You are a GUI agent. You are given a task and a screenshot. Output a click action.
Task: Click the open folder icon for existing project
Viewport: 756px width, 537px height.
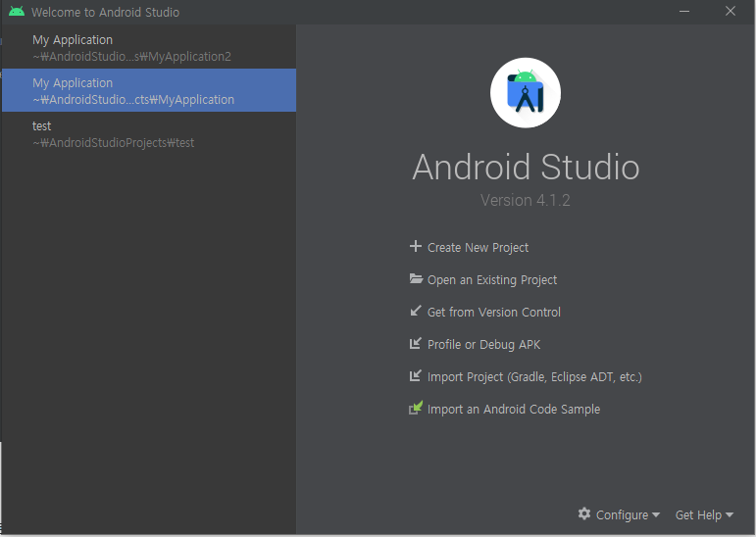tap(416, 278)
